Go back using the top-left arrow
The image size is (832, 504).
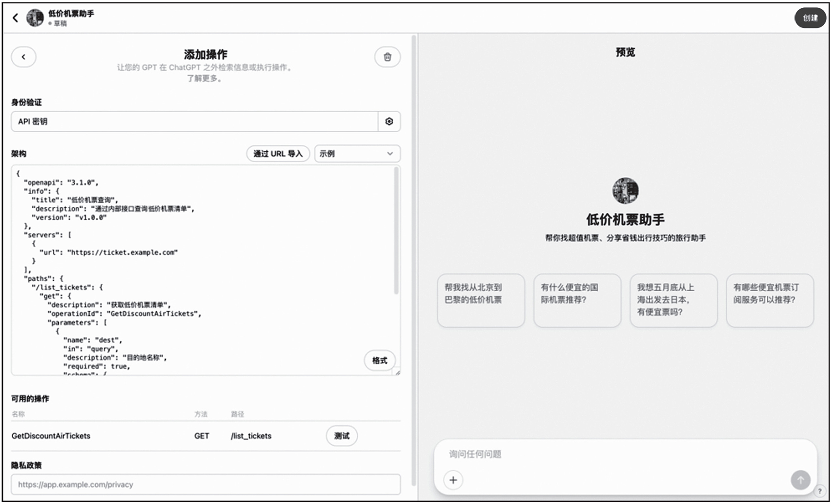click(15, 18)
